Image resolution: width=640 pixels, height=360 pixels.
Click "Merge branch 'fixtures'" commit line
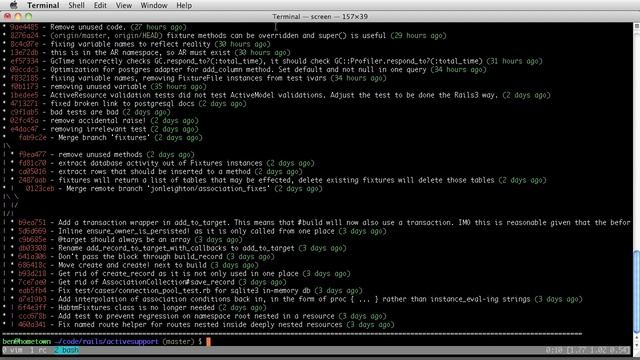click(104, 138)
